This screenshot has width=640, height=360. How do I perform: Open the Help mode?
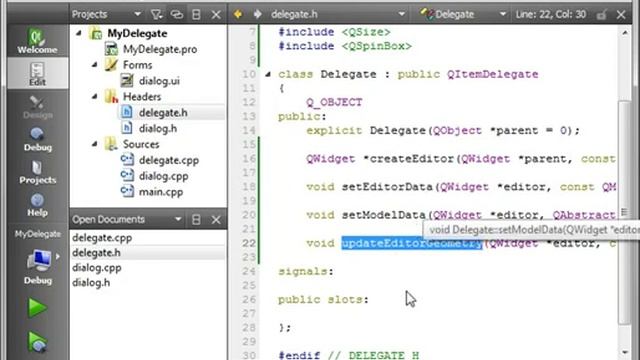(37, 205)
